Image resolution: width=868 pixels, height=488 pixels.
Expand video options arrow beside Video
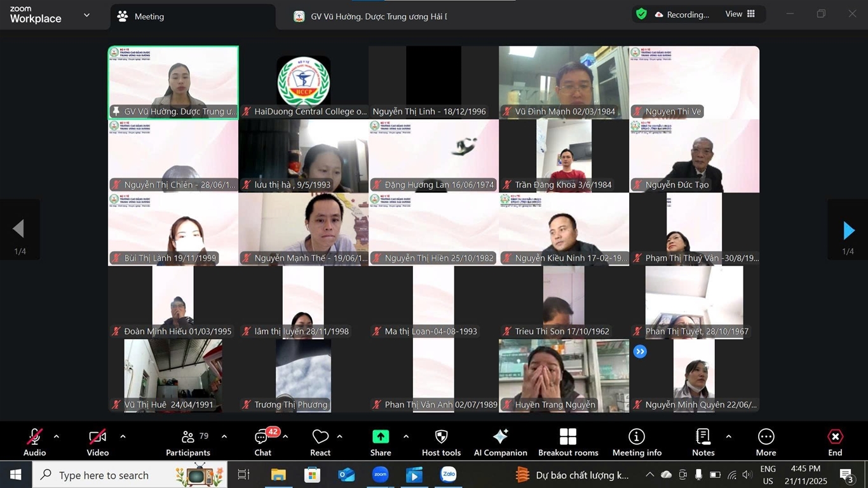(x=123, y=437)
